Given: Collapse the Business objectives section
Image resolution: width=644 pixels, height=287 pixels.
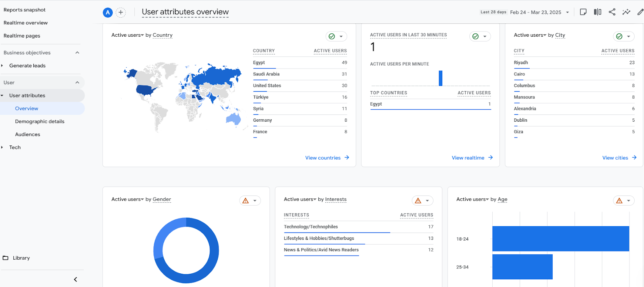Looking at the screenshot, I should [77, 53].
